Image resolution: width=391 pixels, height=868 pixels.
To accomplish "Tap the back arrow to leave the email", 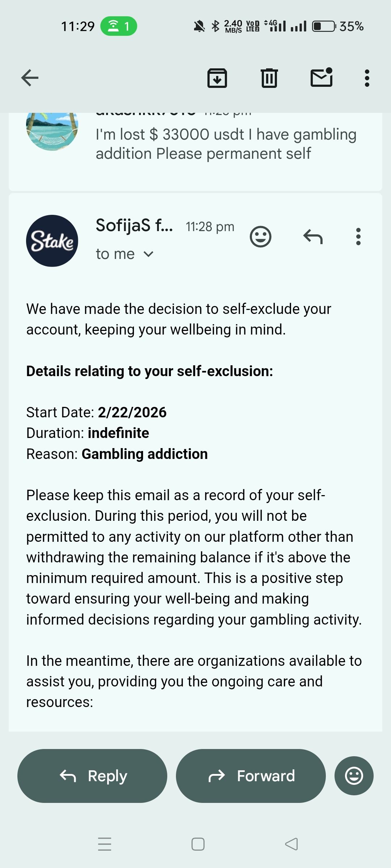I will pyautogui.click(x=30, y=78).
